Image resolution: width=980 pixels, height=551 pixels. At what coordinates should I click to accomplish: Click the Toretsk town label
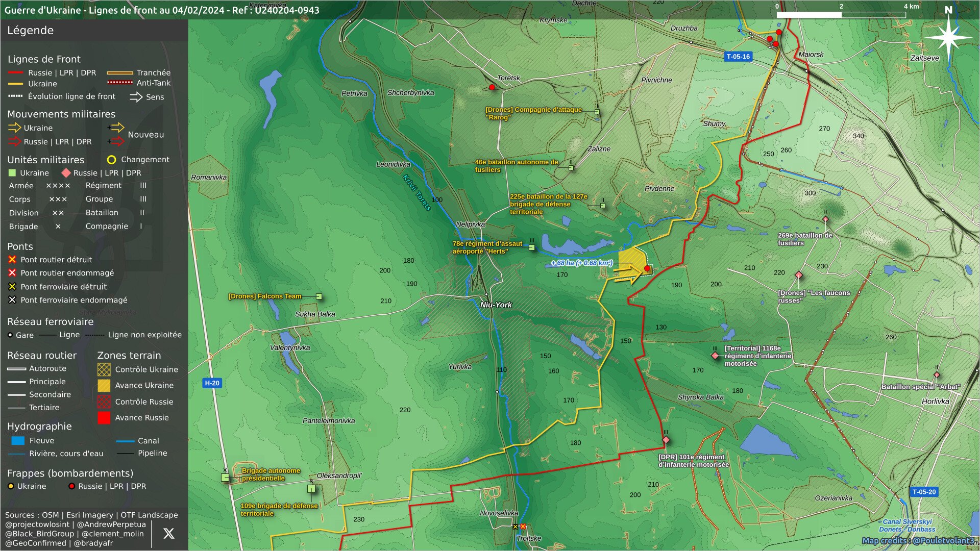click(508, 78)
